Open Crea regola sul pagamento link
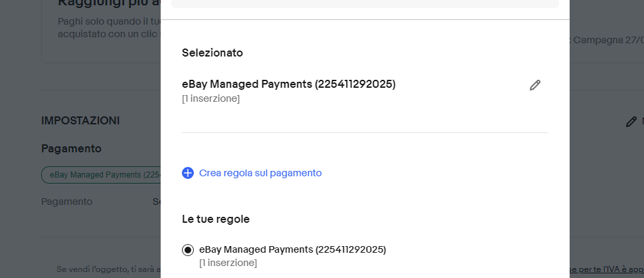Screen dimensions: 644x278 tap(260, 173)
